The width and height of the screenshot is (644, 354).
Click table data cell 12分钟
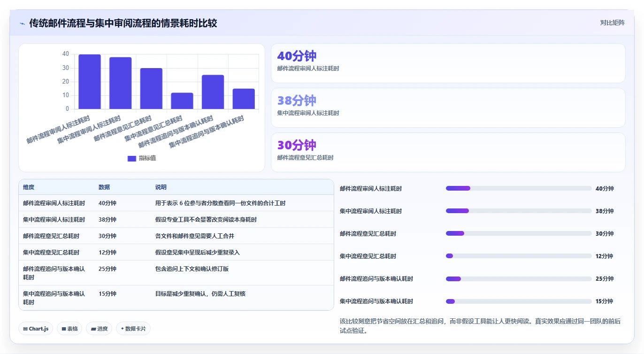point(107,253)
